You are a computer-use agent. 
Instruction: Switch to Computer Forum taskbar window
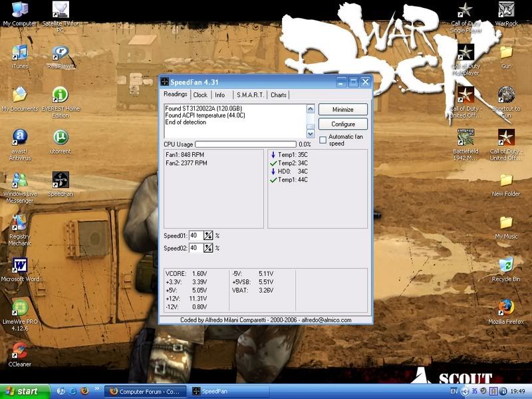click(x=145, y=391)
